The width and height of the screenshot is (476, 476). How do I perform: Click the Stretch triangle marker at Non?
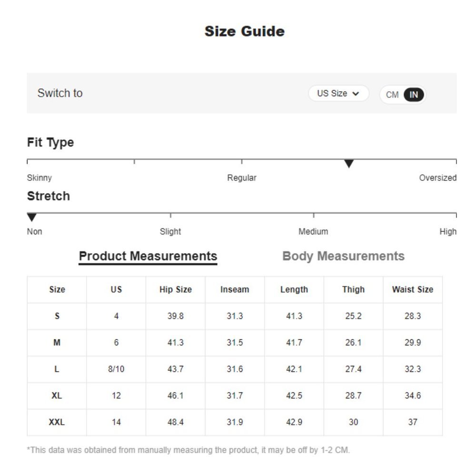point(32,218)
